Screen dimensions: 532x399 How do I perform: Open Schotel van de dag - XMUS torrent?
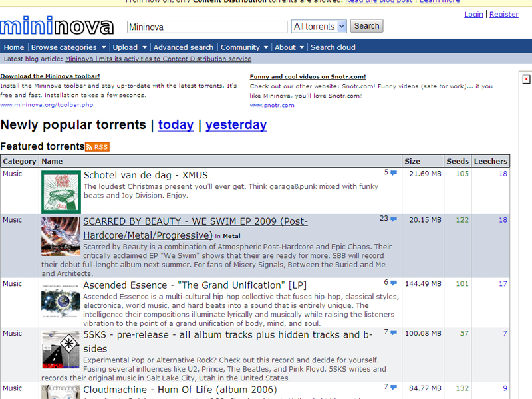[x=146, y=175]
